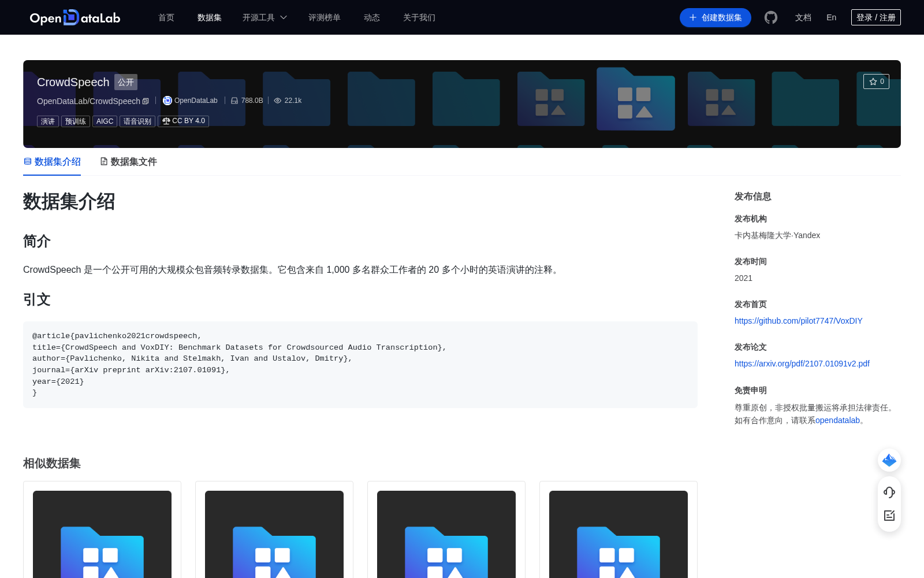Star the CrowdSpeech dataset
Viewport: 924px width, 578px height.
point(876,81)
